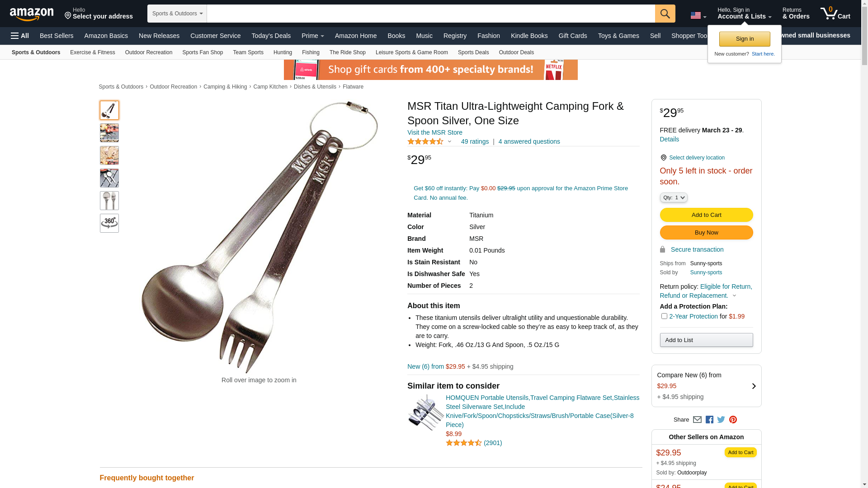Open the Qty quantity dropdown
This screenshot has height=488, width=868.
pyautogui.click(x=674, y=197)
